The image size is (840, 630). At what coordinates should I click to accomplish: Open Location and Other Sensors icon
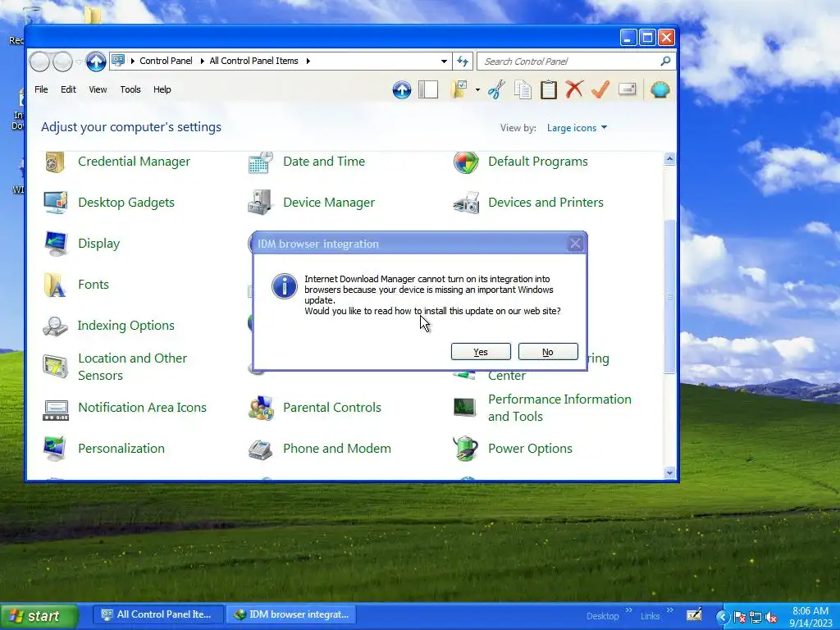pos(55,367)
